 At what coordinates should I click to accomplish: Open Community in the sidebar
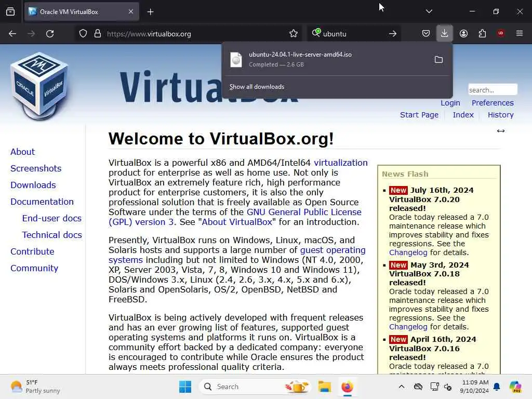coord(34,268)
